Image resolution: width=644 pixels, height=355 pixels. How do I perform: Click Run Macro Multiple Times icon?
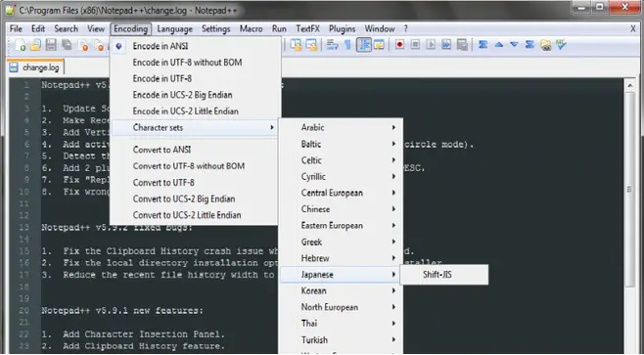click(446, 45)
